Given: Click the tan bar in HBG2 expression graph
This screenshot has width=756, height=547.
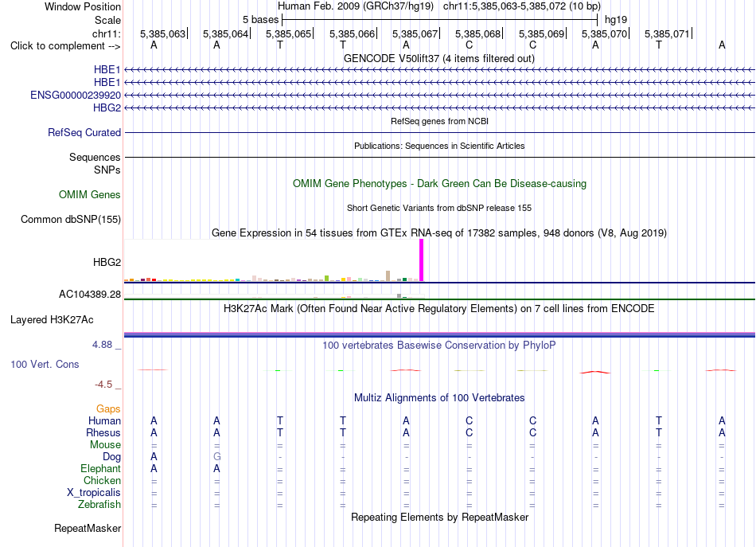Looking at the screenshot, I should point(388,276).
